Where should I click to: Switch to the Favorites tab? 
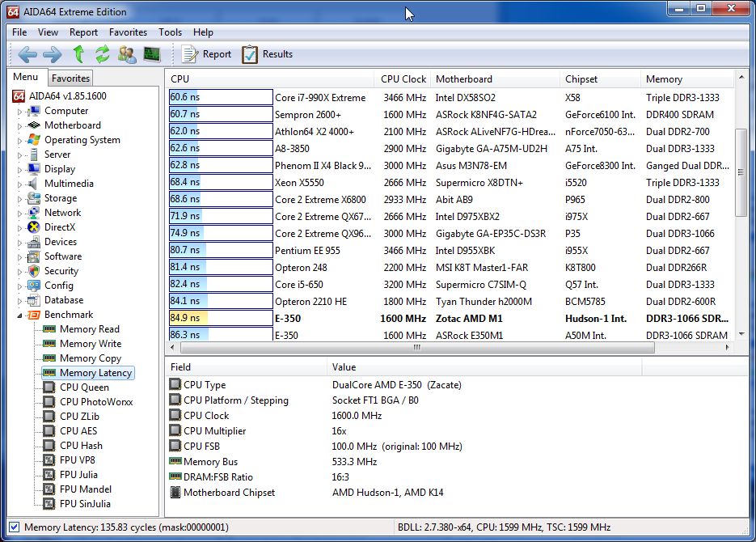[x=70, y=78]
